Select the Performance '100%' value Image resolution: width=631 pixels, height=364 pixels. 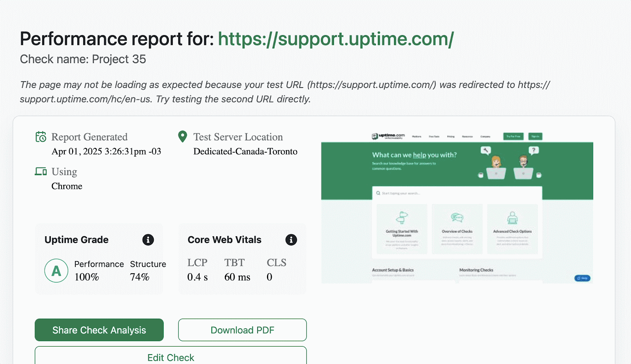87,277
